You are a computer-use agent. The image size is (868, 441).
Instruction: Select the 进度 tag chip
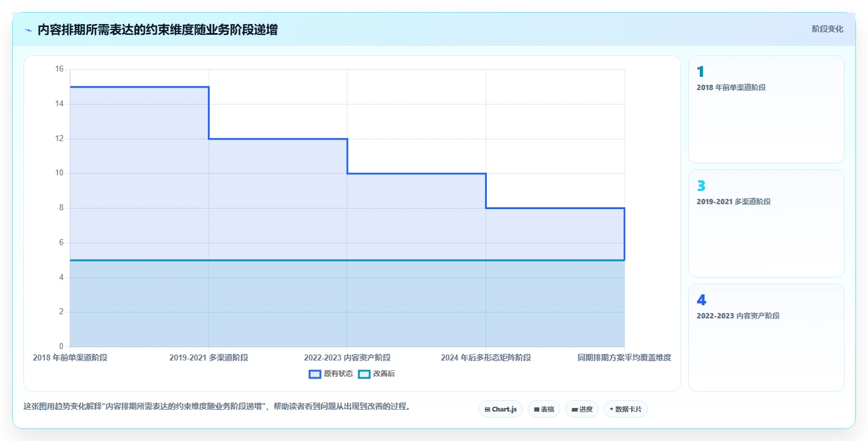(582, 409)
